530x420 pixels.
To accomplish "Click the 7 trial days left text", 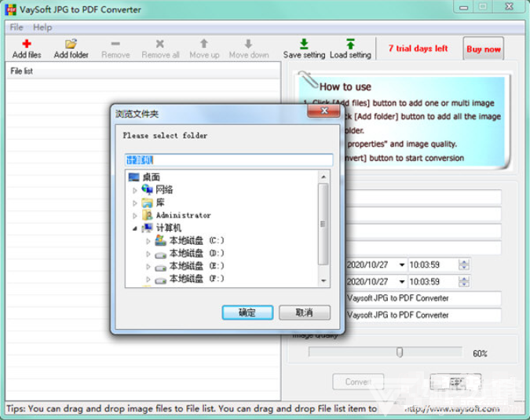I will (418, 49).
